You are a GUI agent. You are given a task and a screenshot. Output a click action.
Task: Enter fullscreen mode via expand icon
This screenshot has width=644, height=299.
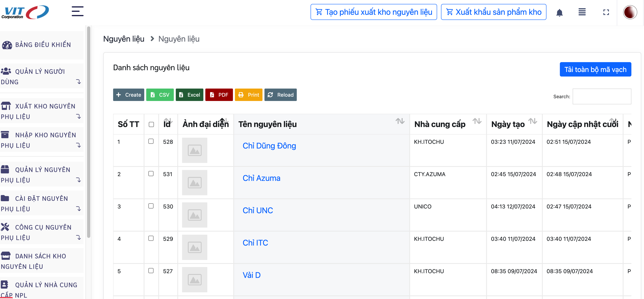(x=606, y=12)
